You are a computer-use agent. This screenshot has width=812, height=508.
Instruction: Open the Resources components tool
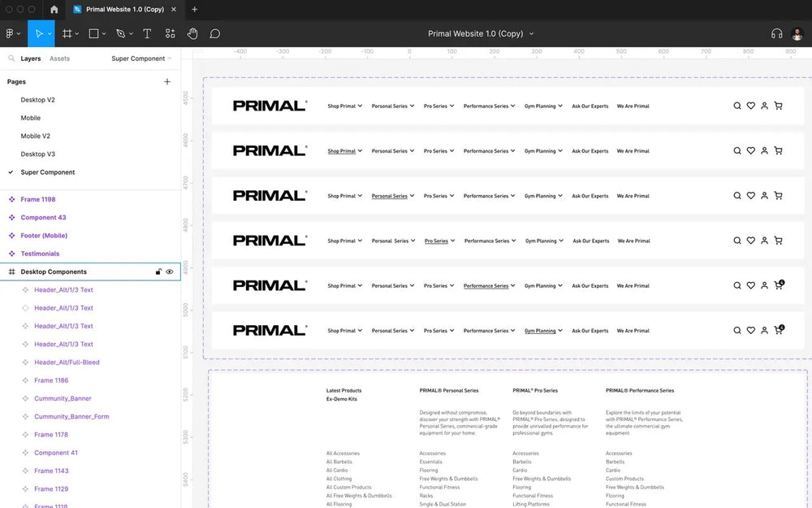pyautogui.click(x=170, y=33)
